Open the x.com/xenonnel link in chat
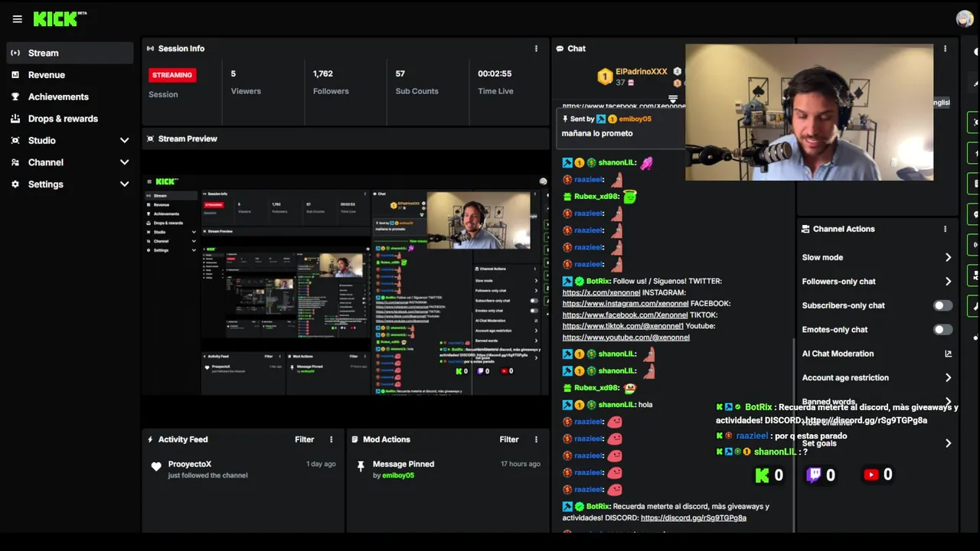 tap(601, 292)
